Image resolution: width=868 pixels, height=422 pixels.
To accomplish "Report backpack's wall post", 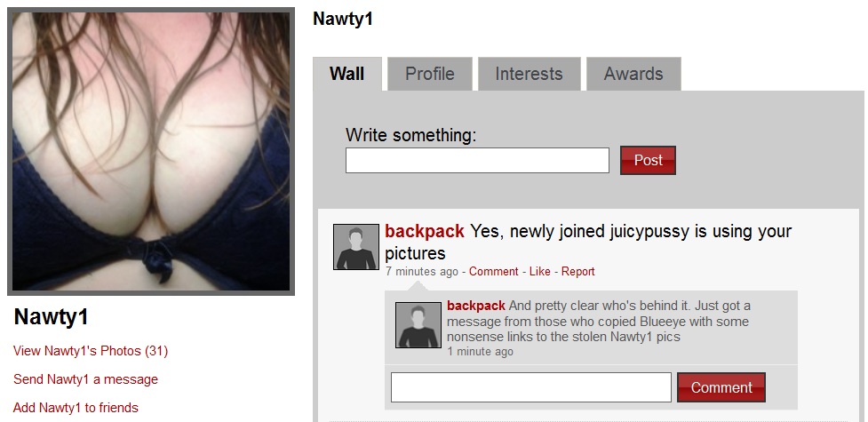I will [578, 271].
